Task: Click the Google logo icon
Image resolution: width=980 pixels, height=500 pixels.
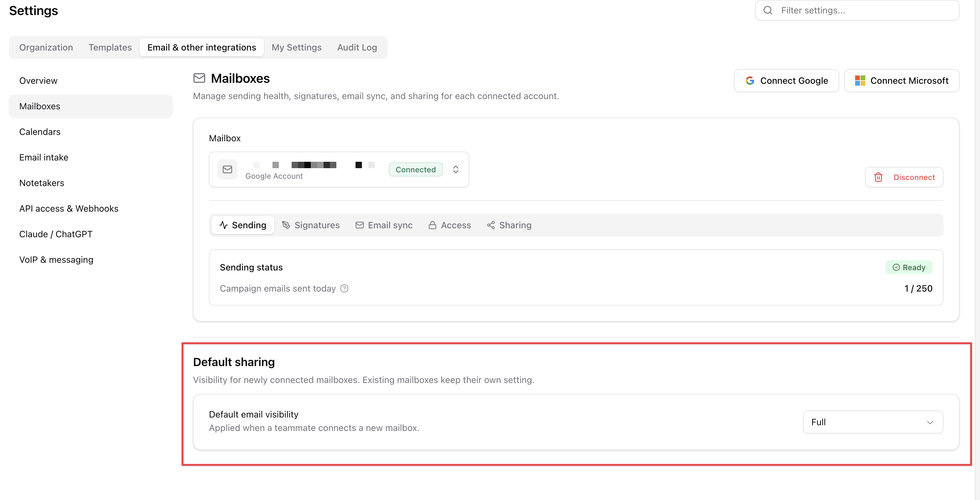Action: (x=749, y=81)
